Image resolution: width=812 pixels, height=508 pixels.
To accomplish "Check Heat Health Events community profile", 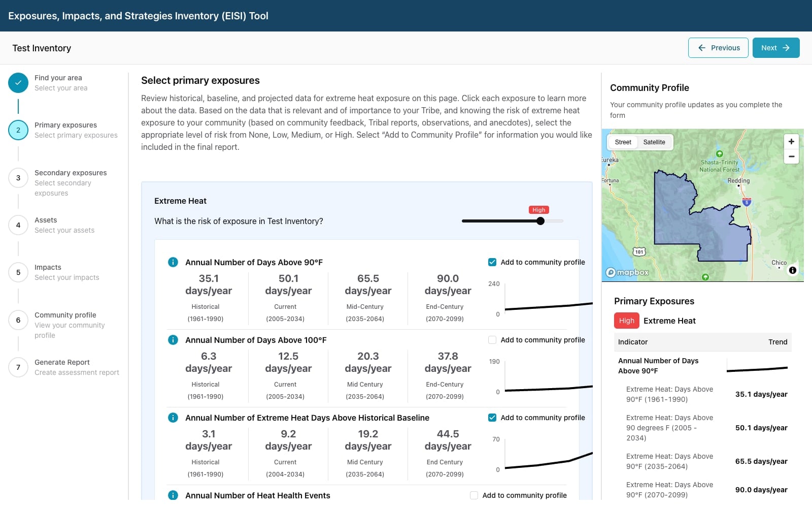I will pyautogui.click(x=474, y=495).
